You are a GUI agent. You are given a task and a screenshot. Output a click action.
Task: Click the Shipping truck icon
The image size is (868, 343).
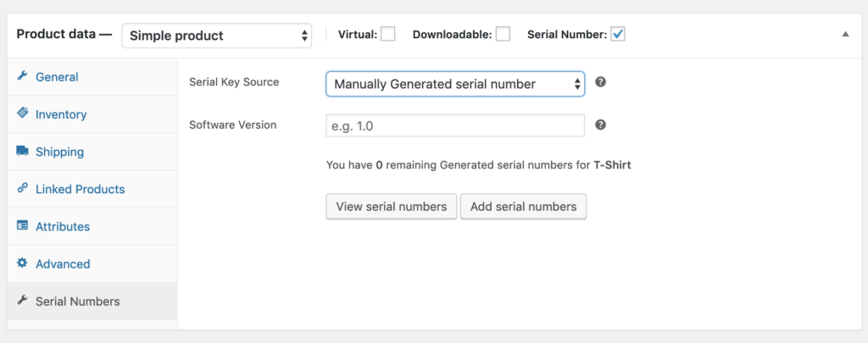(22, 151)
